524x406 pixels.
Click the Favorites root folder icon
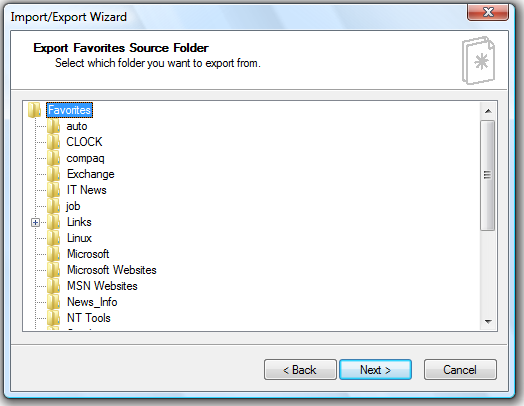[x=34, y=110]
